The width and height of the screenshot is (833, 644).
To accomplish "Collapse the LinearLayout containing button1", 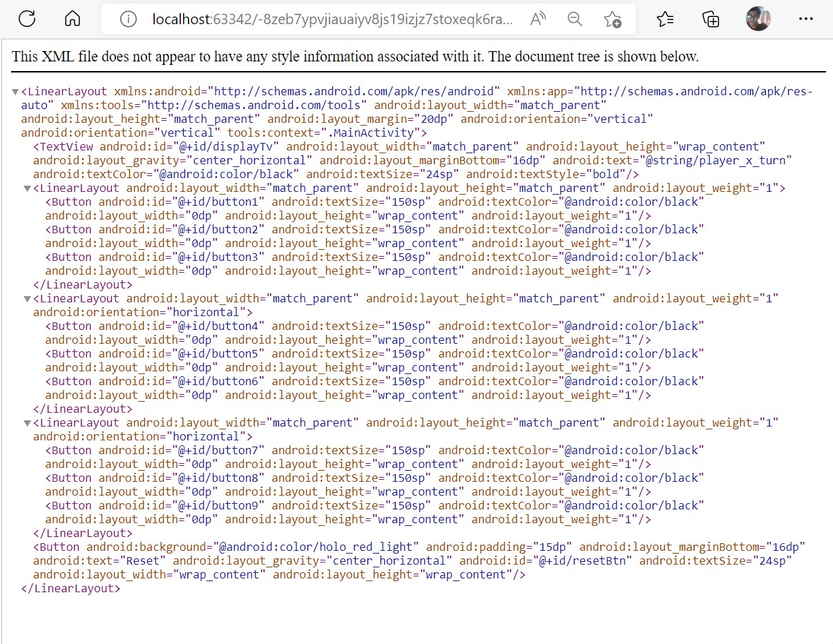I will [x=27, y=188].
